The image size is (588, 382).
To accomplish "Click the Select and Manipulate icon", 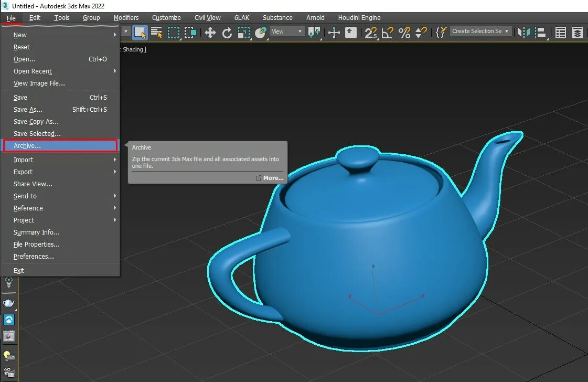I will [x=334, y=33].
